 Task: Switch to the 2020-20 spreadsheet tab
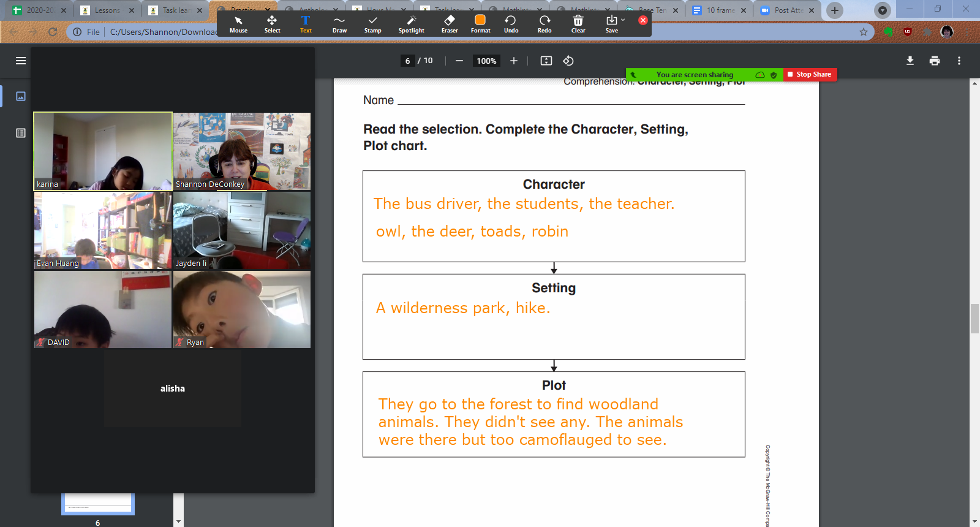point(40,10)
